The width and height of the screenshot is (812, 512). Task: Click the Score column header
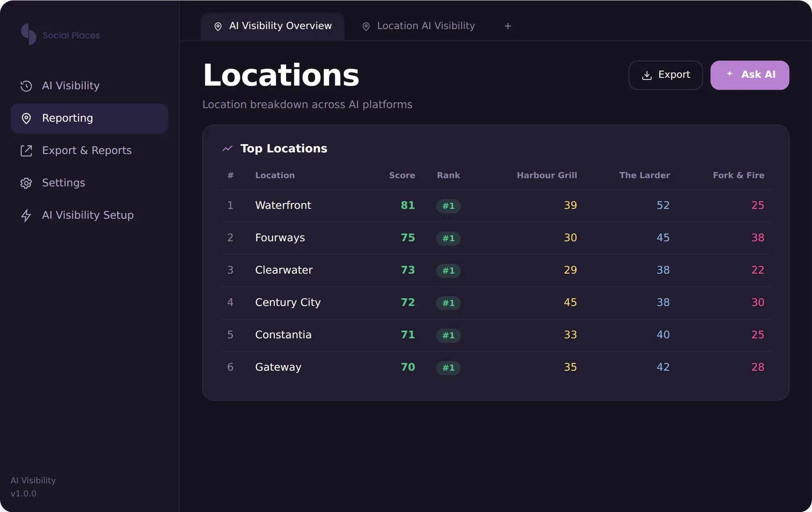pyautogui.click(x=402, y=175)
